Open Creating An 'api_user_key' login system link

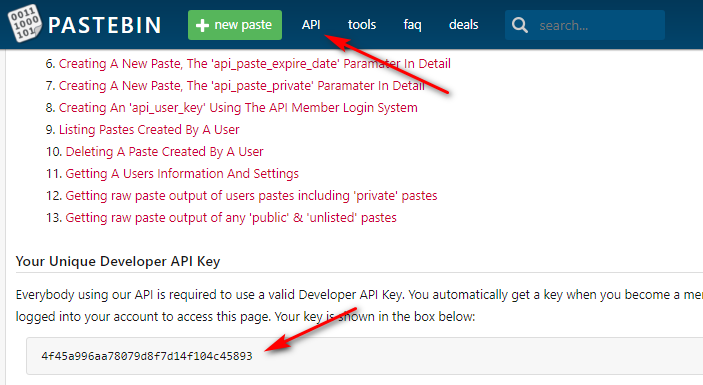click(x=238, y=108)
